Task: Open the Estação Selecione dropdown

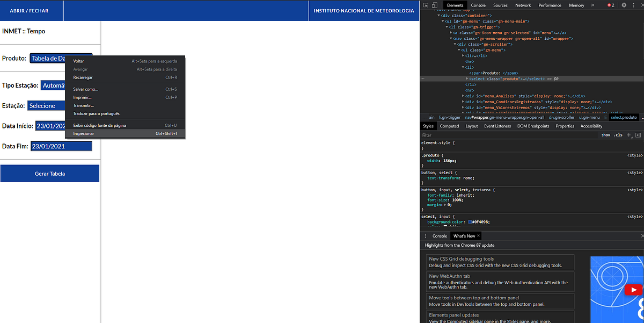Action: (x=46, y=106)
